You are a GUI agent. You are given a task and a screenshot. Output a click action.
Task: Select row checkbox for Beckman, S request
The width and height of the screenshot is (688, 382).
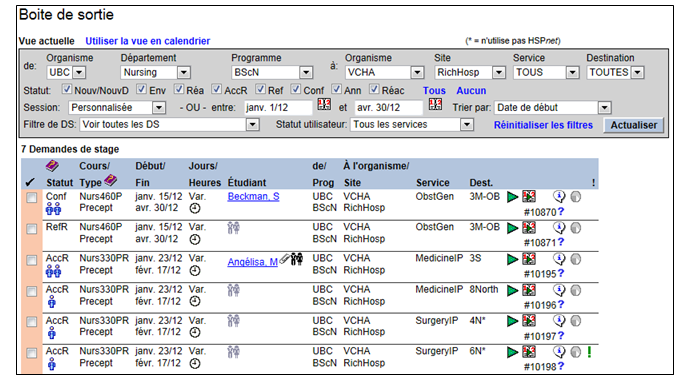click(32, 198)
